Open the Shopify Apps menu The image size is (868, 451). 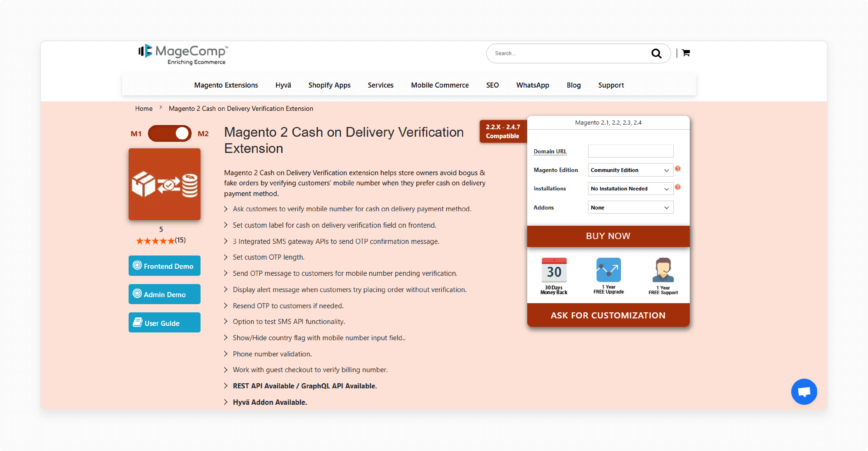tap(329, 85)
